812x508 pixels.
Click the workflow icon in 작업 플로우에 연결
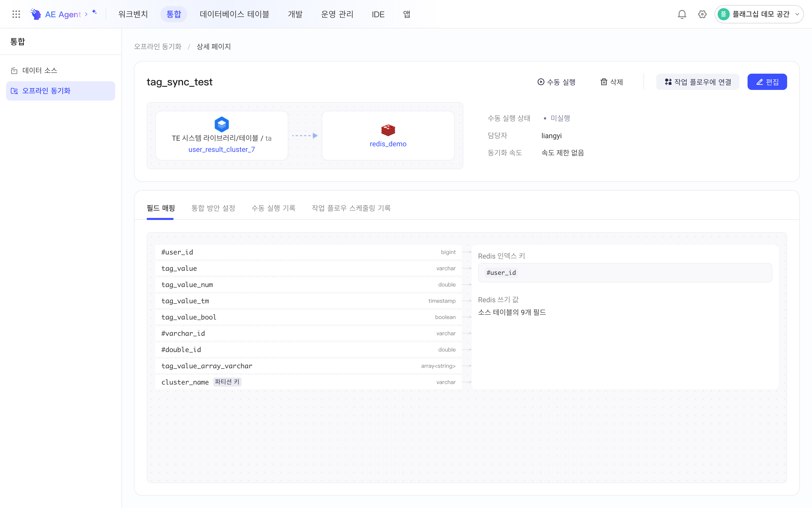pos(668,82)
